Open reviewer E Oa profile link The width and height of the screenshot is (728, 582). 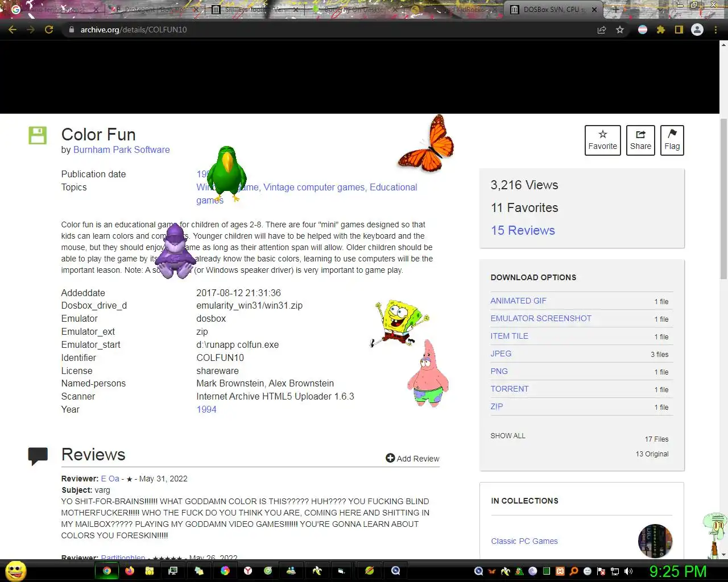click(x=110, y=479)
